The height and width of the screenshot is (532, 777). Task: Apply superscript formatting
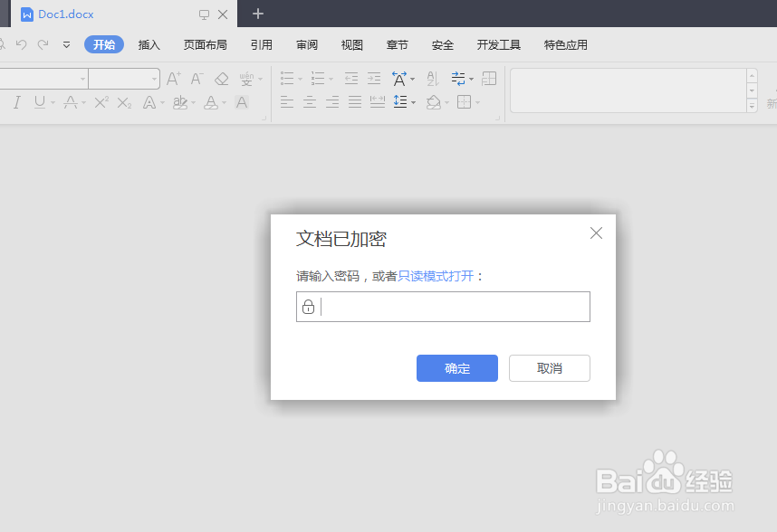(x=100, y=101)
